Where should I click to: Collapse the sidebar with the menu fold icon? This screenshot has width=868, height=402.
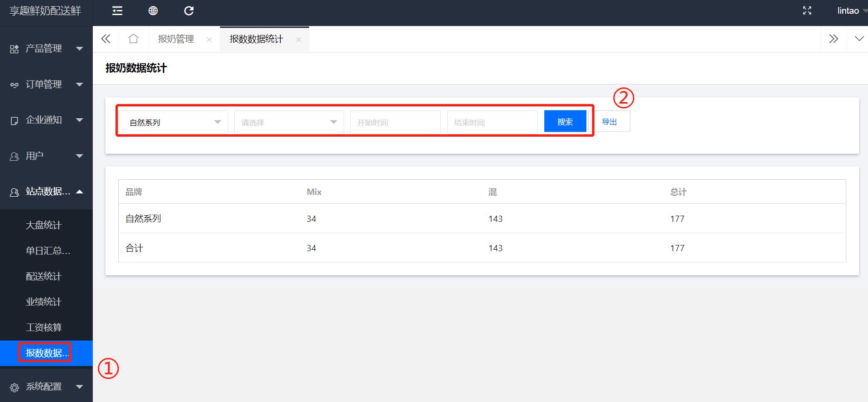click(x=117, y=11)
